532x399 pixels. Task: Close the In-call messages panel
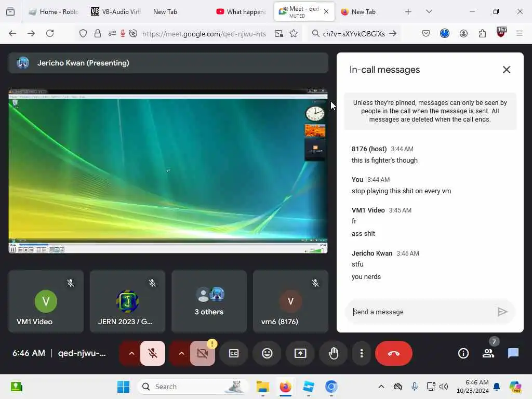click(507, 70)
